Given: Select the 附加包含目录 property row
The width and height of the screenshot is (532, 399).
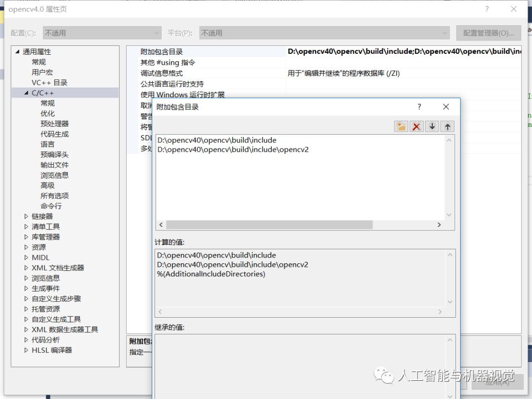Looking at the screenshot, I should click(324, 52).
